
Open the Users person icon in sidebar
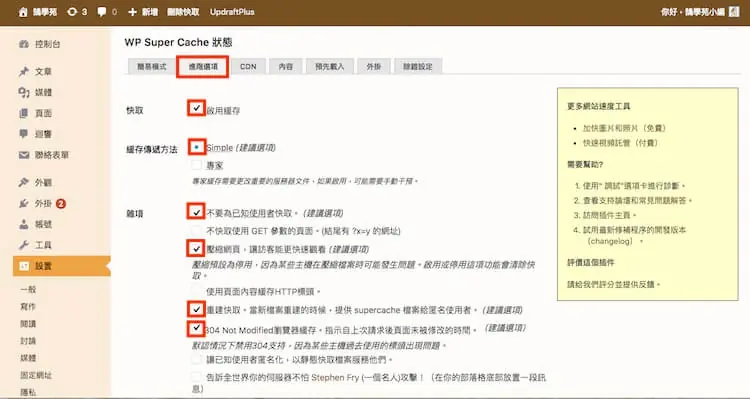pyautogui.click(x=24, y=224)
